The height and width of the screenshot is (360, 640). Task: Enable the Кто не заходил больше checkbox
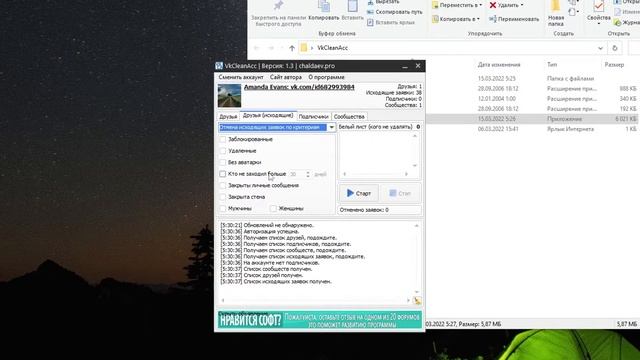222,174
